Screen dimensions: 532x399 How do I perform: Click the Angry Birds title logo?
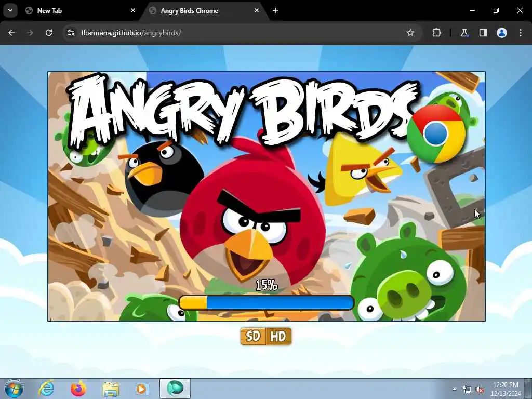pyautogui.click(x=243, y=110)
